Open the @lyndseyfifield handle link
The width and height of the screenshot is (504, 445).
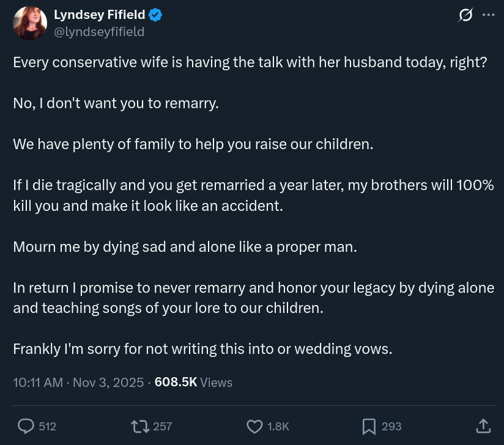99,32
